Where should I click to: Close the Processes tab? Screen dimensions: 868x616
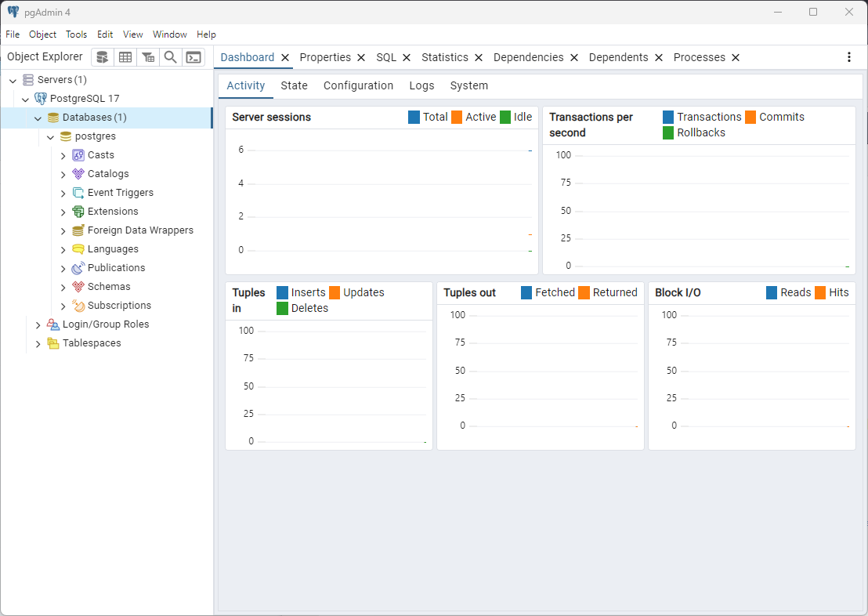pos(736,58)
